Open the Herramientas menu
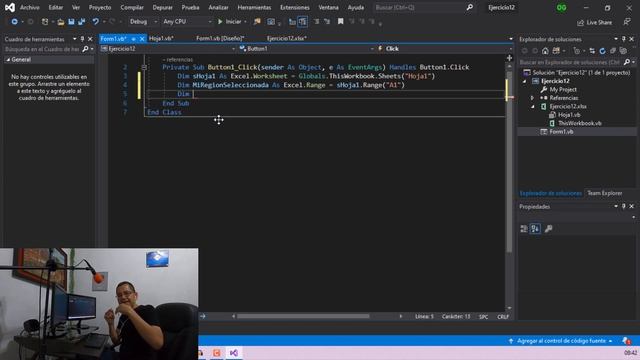 click(254, 7)
